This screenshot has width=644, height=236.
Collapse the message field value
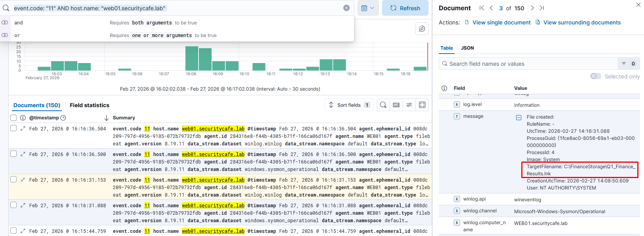coord(519,117)
